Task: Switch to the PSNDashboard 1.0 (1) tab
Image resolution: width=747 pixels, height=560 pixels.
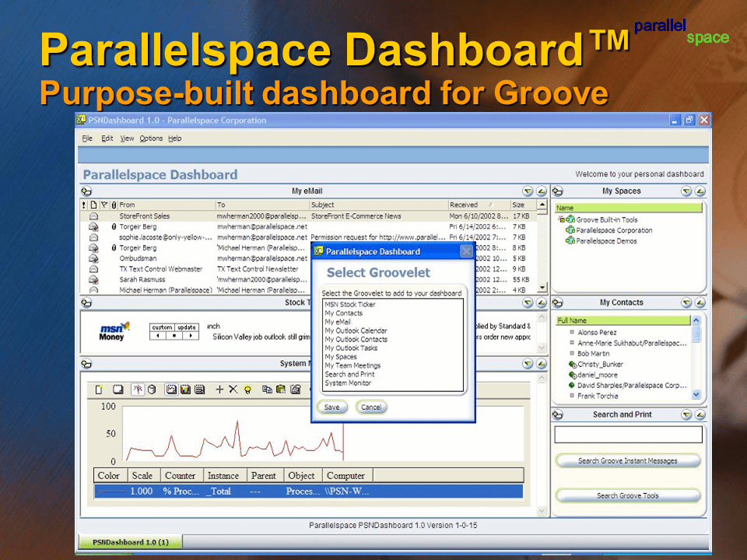Action: [131, 542]
